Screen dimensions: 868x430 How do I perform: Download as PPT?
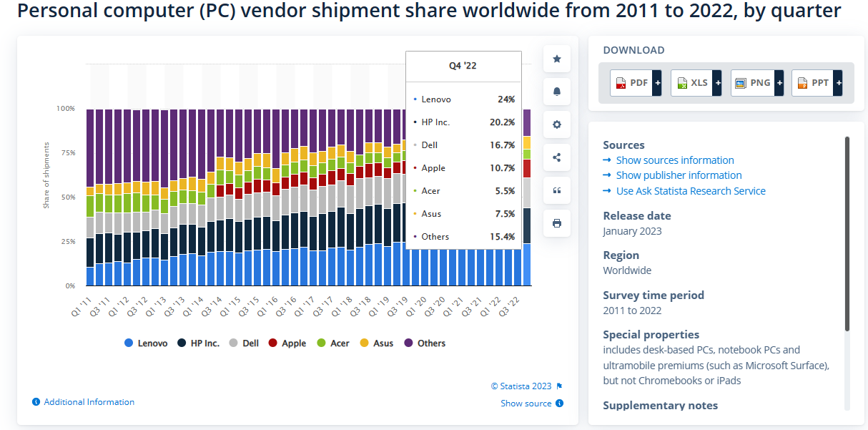pos(813,83)
